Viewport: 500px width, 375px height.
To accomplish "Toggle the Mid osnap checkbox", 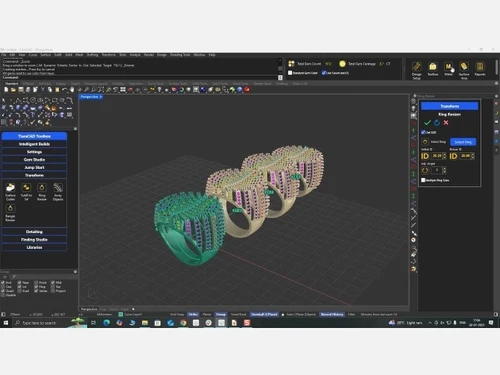I will [53, 283].
